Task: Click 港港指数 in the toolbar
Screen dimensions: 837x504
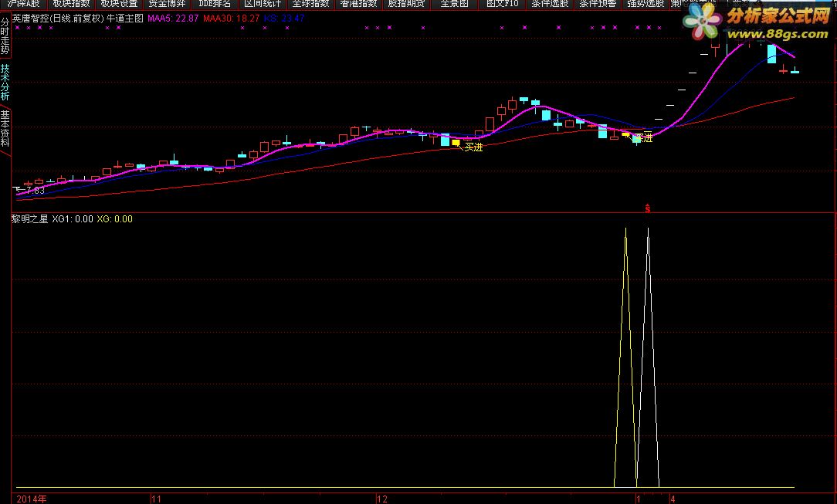Action: click(358, 4)
